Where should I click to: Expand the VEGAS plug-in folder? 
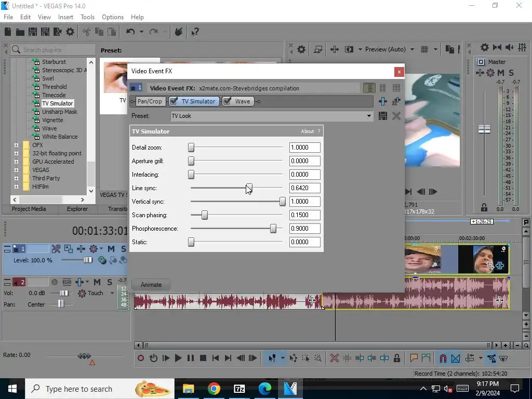coord(16,170)
